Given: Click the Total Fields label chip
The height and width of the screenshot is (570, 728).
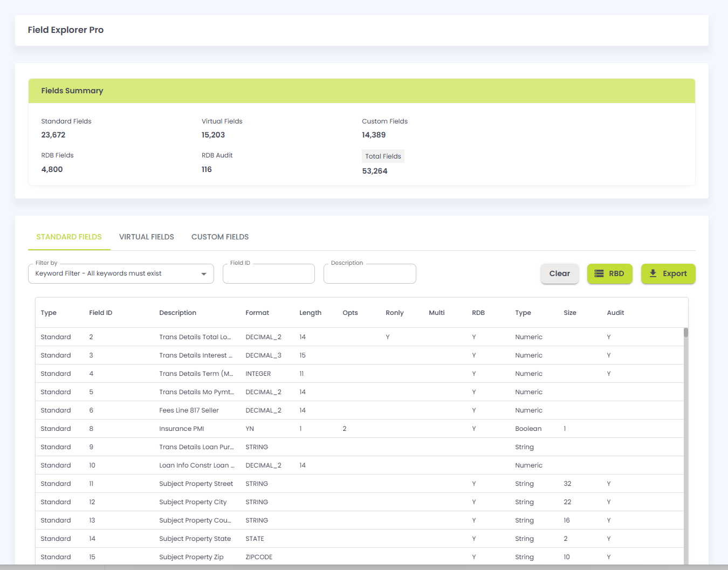Looking at the screenshot, I should click(x=383, y=156).
